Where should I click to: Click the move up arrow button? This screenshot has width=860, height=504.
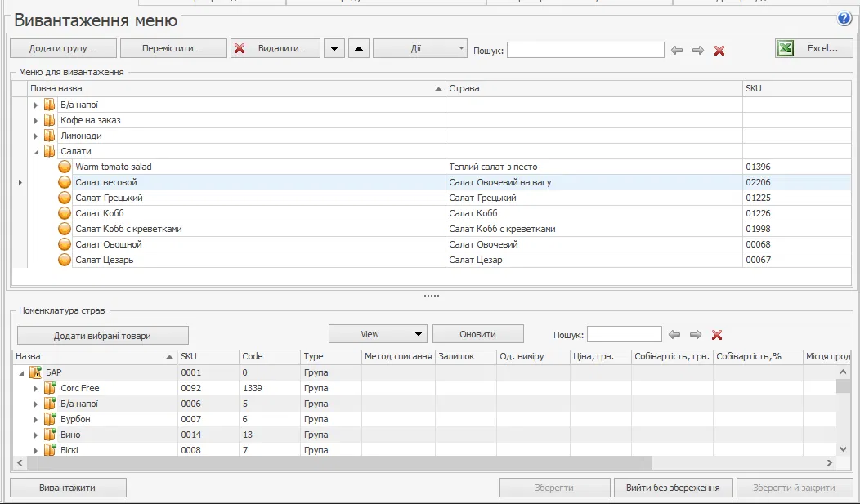pos(359,49)
